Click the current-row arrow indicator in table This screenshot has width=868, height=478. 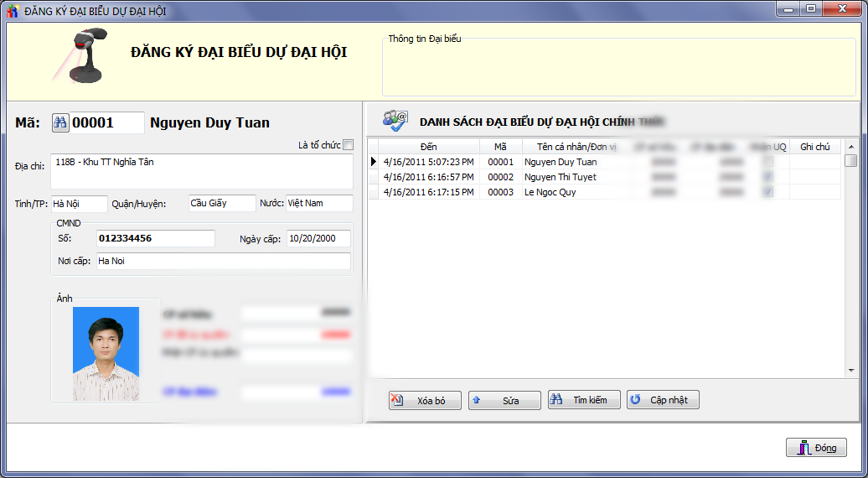(374, 162)
